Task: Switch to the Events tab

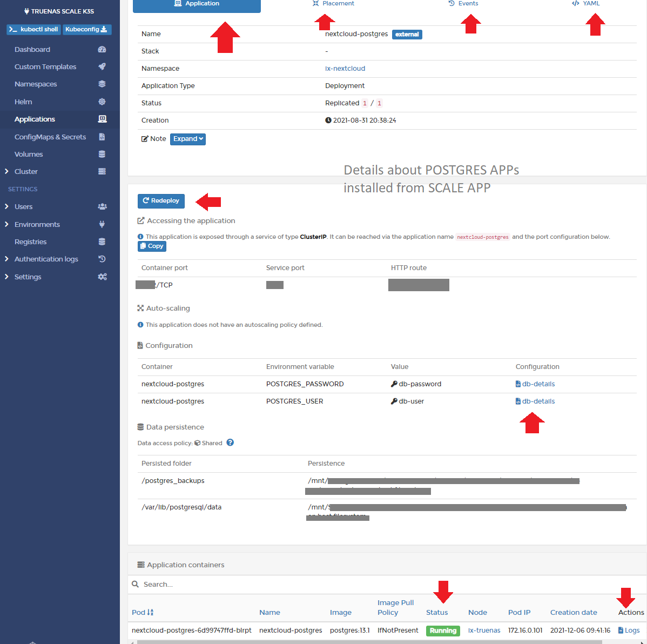Action: pos(463,3)
